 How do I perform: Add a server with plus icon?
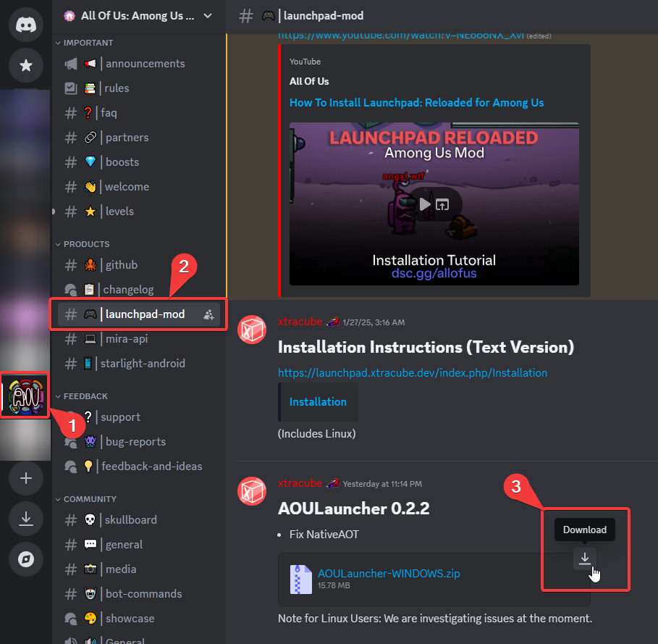point(26,478)
